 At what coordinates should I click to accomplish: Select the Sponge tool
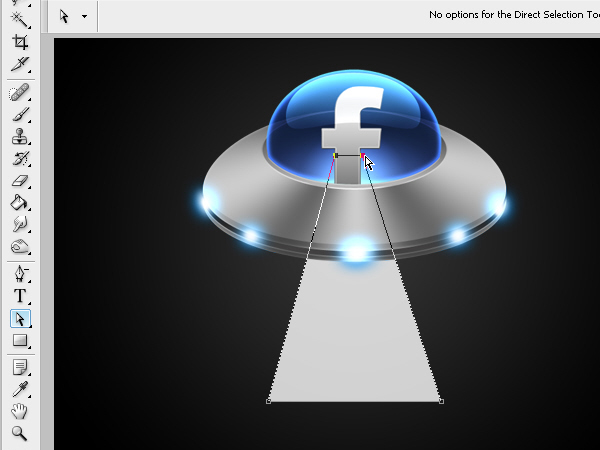(x=20, y=247)
